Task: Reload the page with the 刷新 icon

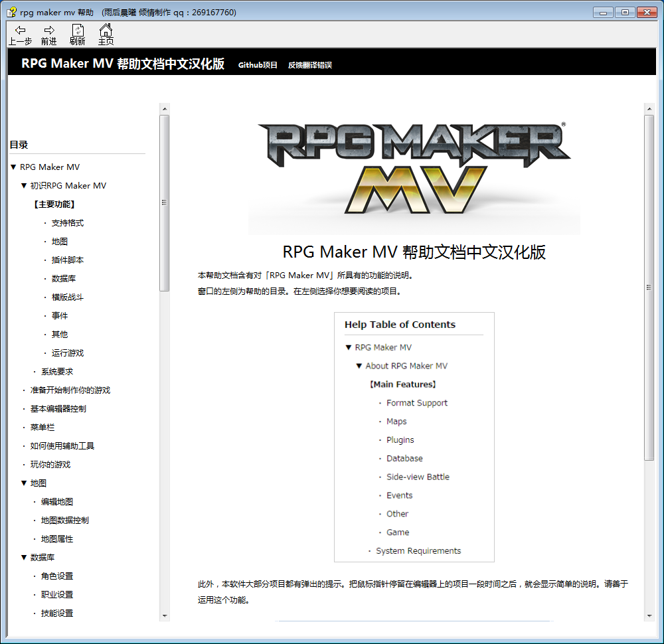Action: click(x=78, y=35)
